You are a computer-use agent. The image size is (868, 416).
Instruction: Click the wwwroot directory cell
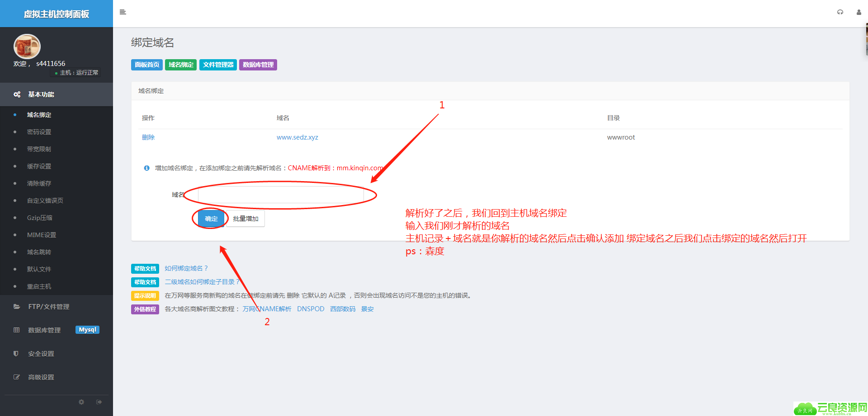pyautogui.click(x=621, y=137)
